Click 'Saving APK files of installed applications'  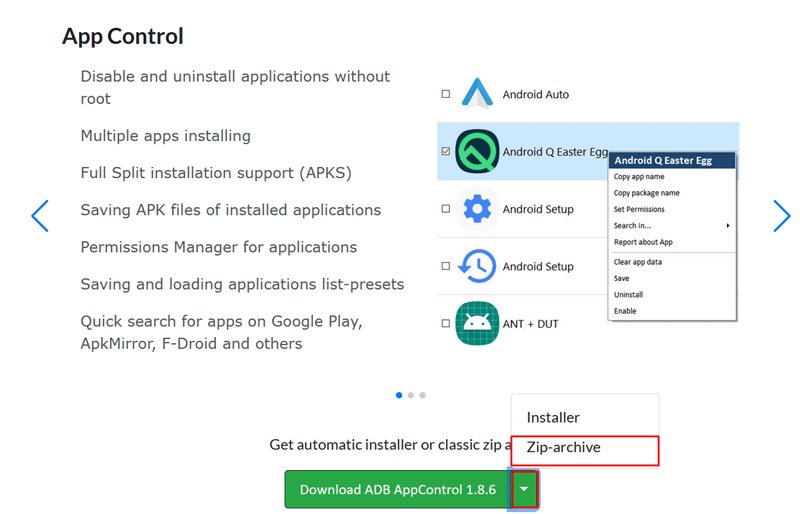click(231, 210)
